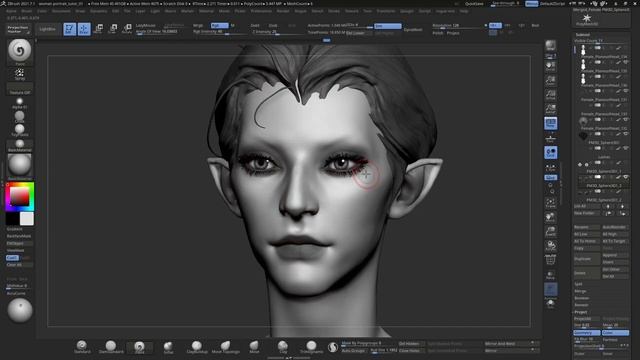Click the Rotate view icon on right shelf

coord(550,246)
